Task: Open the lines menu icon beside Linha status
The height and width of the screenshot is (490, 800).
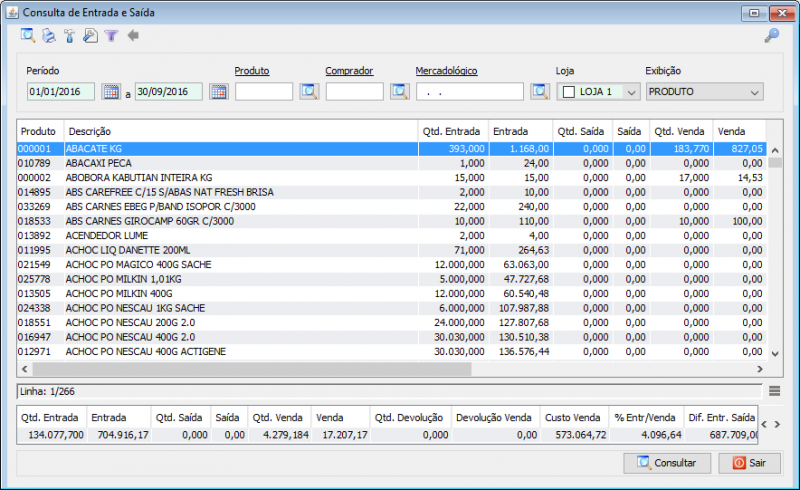Action: 774,391
